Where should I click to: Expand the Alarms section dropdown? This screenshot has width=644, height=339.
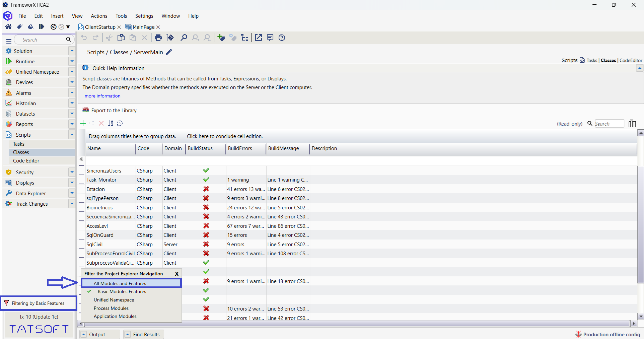(72, 93)
